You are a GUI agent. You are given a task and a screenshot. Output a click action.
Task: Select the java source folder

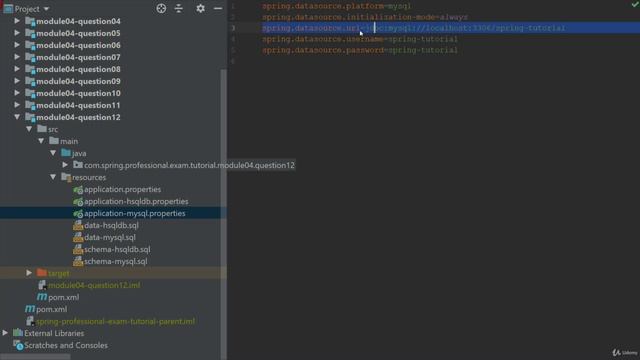pyautogui.click(x=79, y=153)
